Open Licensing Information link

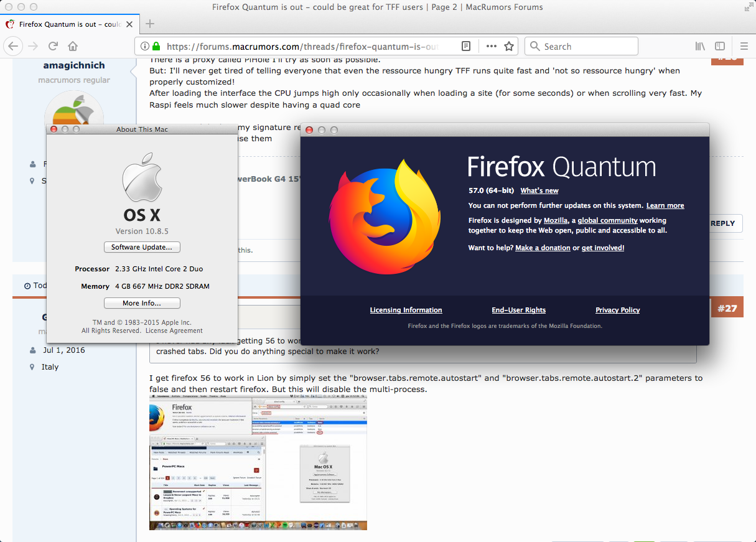pyautogui.click(x=406, y=310)
